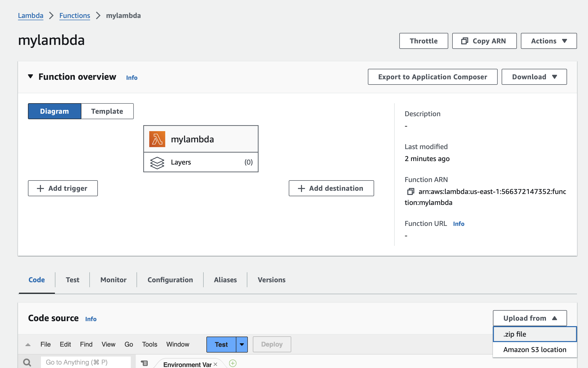Image resolution: width=588 pixels, height=368 pixels.
Task: Open the Test button arrow dropdown
Action: (242, 344)
